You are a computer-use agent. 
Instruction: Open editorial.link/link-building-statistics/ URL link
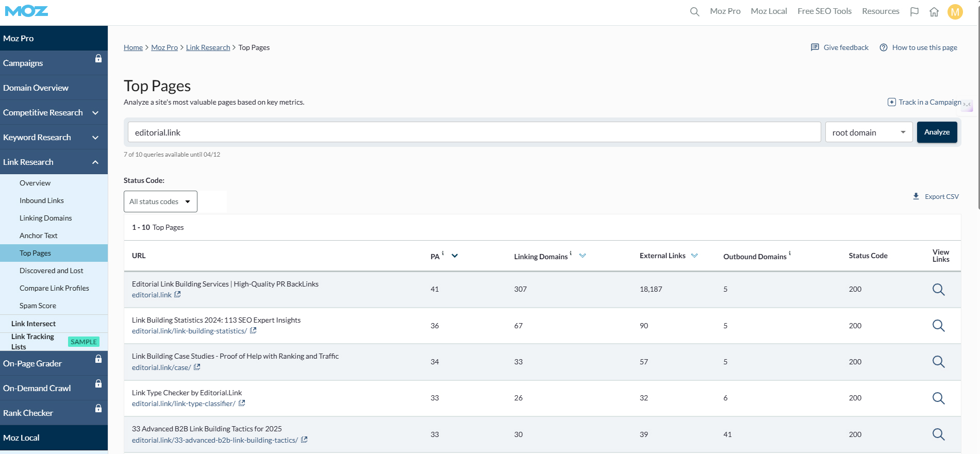[x=189, y=331]
